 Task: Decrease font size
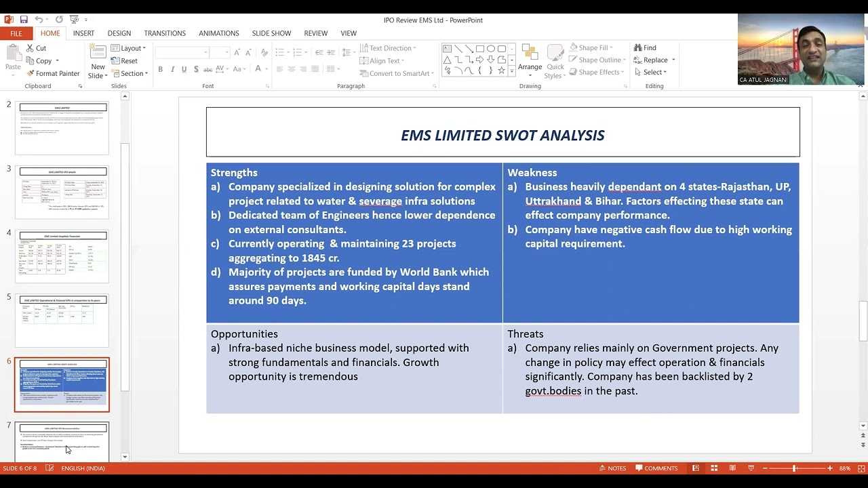coord(247,52)
